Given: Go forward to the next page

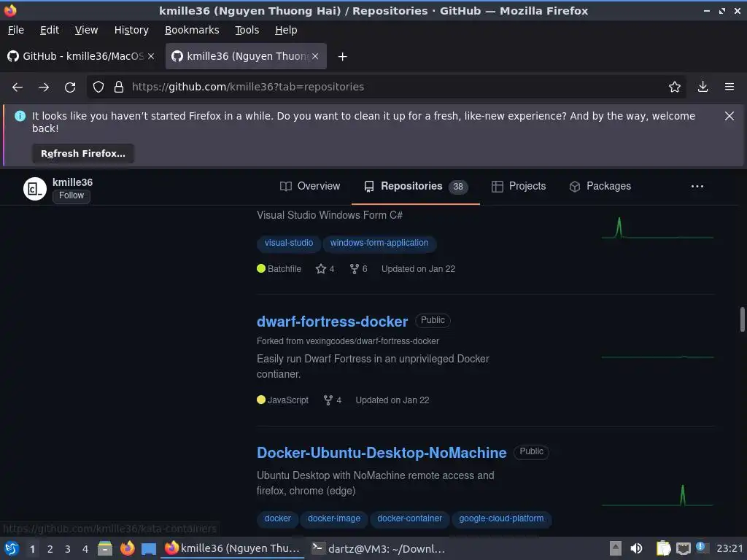Looking at the screenshot, I should coord(44,87).
